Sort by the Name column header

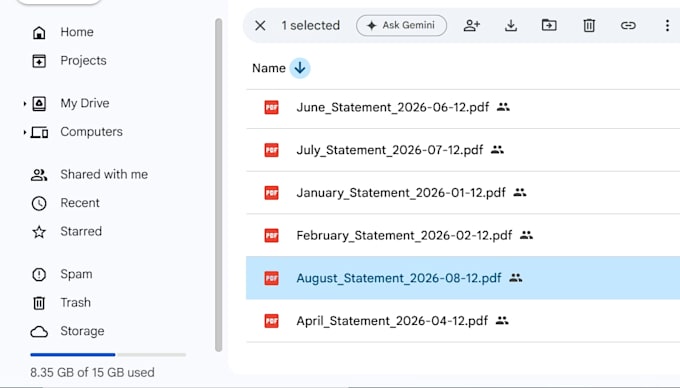coord(268,68)
